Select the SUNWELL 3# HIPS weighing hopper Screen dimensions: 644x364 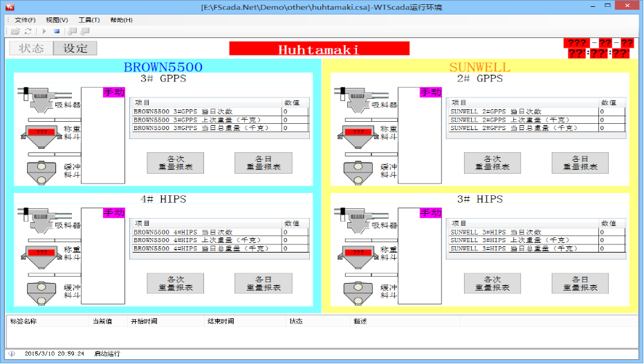click(358, 257)
